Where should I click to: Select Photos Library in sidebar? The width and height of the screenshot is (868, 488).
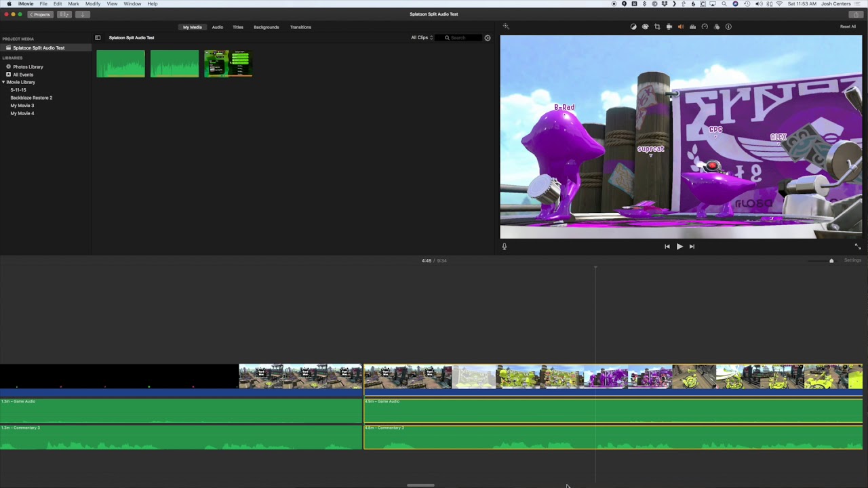pyautogui.click(x=28, y=67)
